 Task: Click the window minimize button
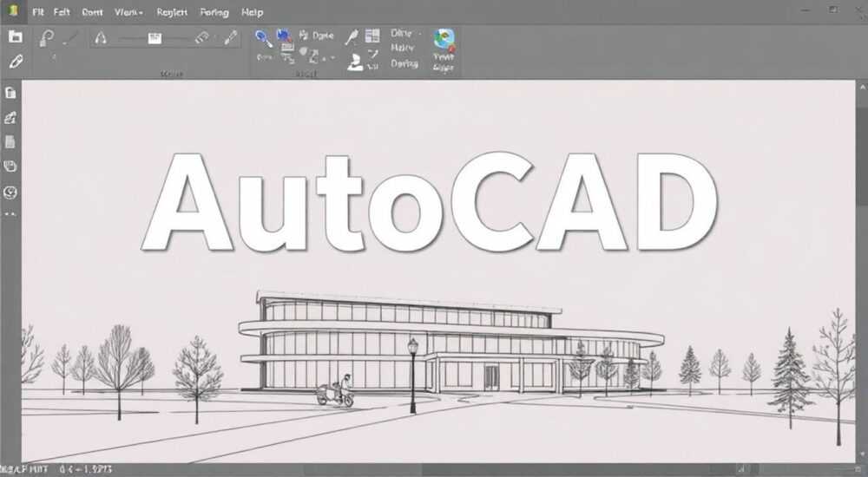[804, 10]
